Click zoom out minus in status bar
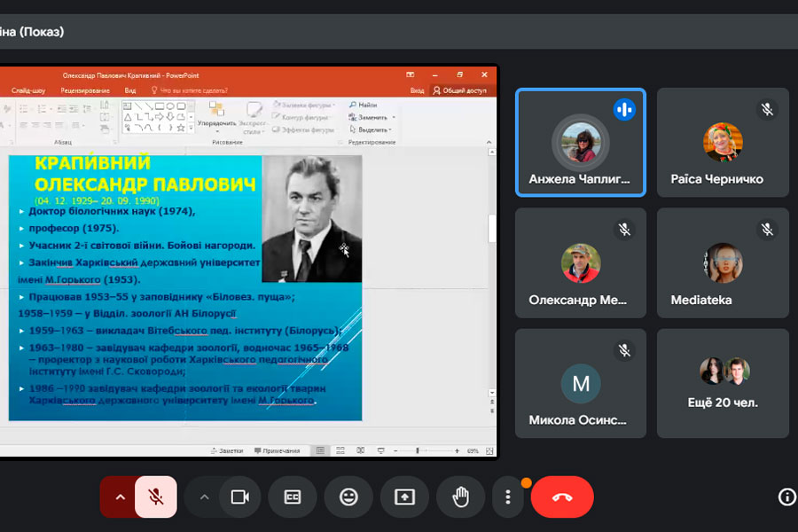798x532 pixels. tap(395, 450)
